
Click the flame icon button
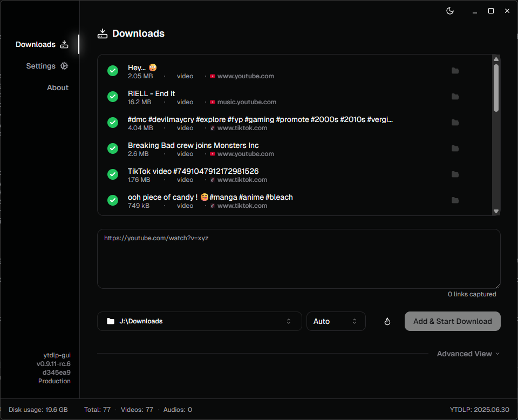[x=387, y=321]
